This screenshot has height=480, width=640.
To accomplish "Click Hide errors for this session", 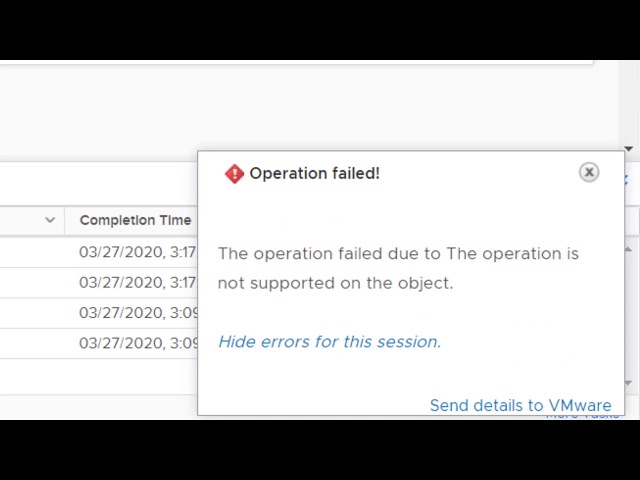I will pos(329,342).
